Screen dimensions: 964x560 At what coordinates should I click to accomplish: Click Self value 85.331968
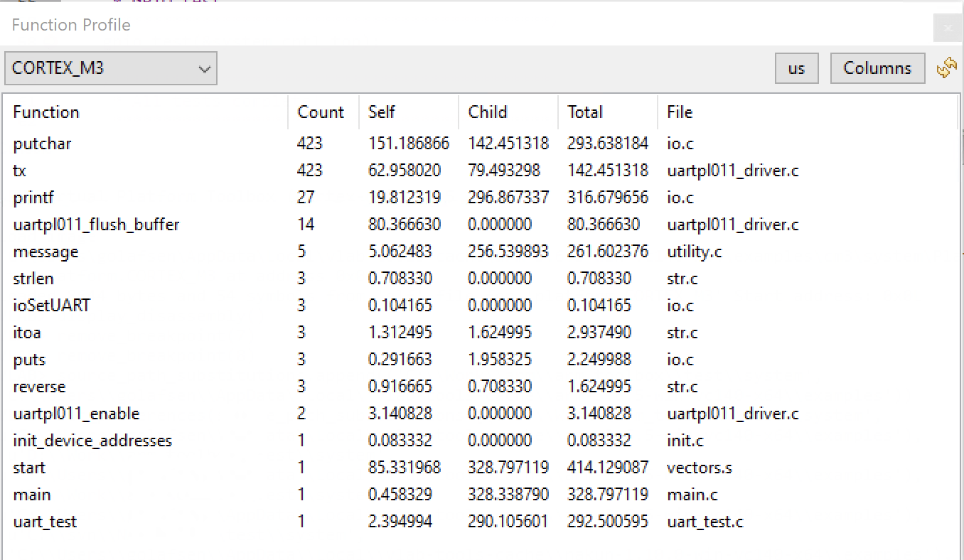[405, 468]
